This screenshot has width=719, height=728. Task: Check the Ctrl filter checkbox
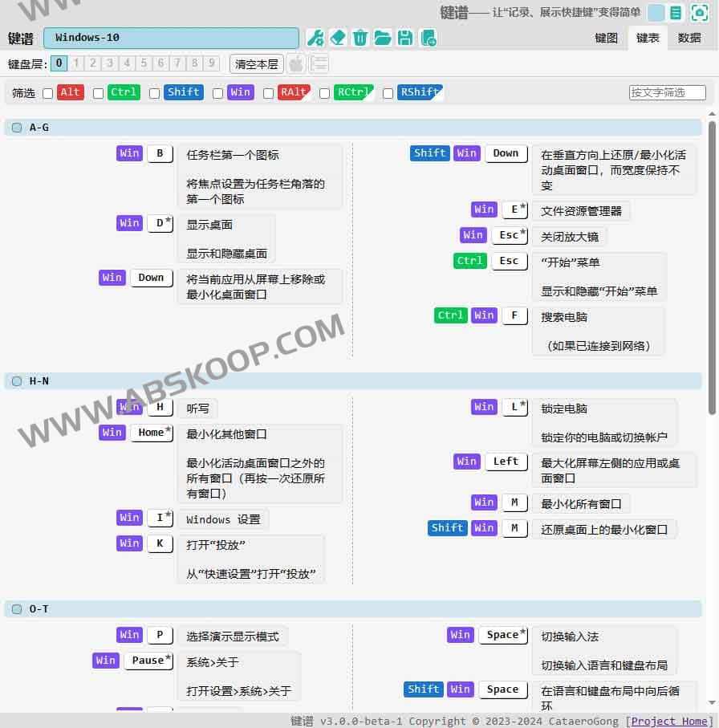click(98, 92)
